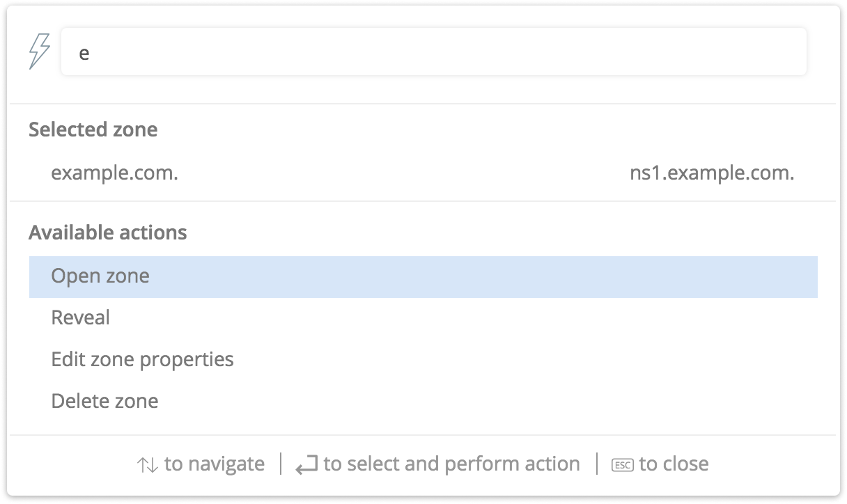Click the ns1.example.com. nameserver label
The height and width of the screenshot is (504, 847).
712,173
